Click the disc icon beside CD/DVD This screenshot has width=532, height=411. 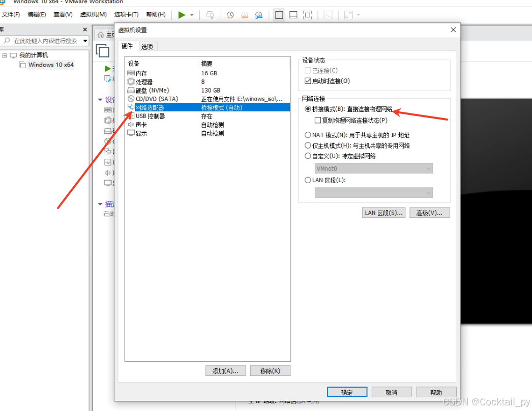pos(131,99)
